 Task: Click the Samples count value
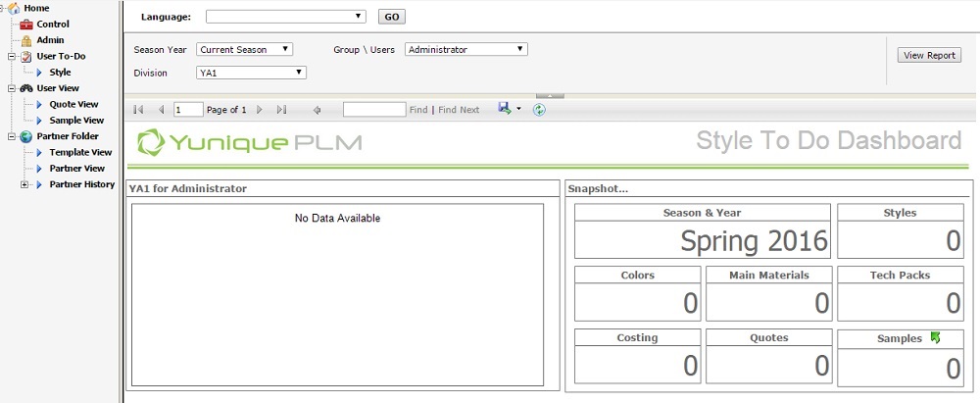(x=954, y=370)
